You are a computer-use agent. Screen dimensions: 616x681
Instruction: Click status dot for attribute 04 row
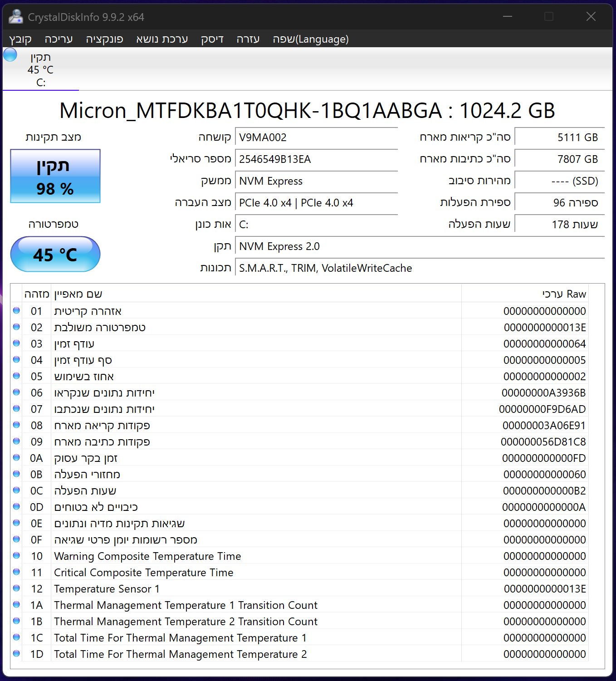pyautogui.click(x=16, y=360)
